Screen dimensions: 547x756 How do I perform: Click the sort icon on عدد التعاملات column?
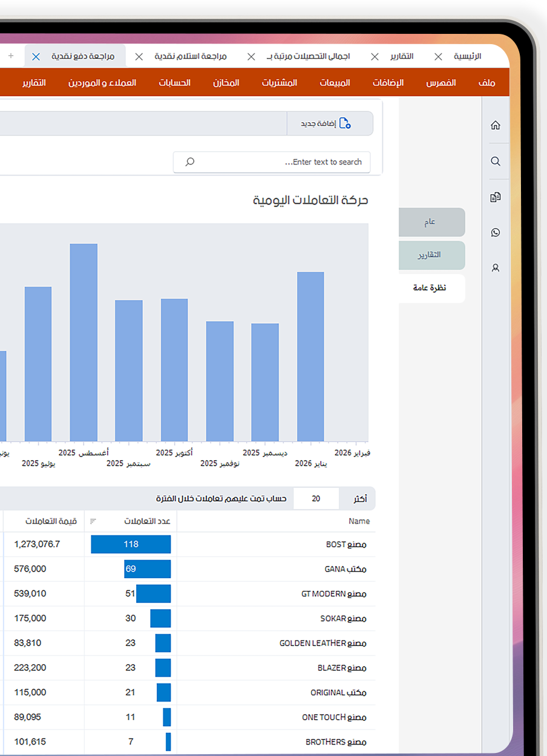coord(93,521)
